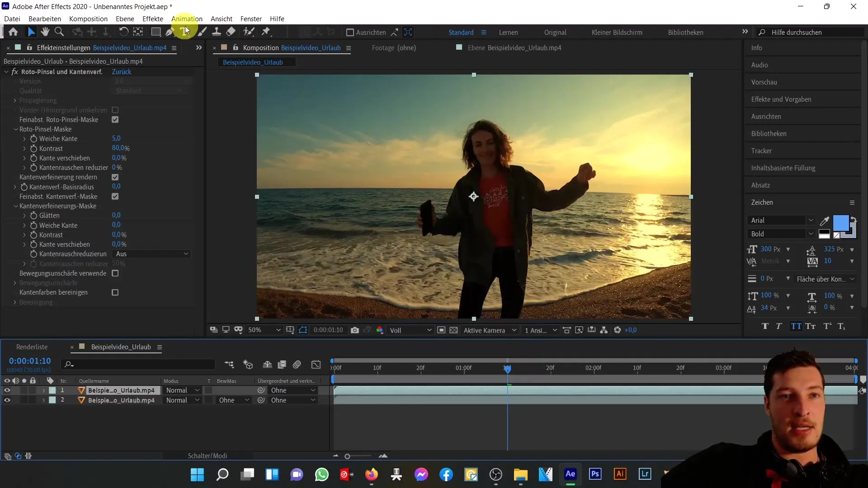Viewport: 868px width, 488px height.
Task: Open the 50% magnification dropdown
Action: point(264,330)
